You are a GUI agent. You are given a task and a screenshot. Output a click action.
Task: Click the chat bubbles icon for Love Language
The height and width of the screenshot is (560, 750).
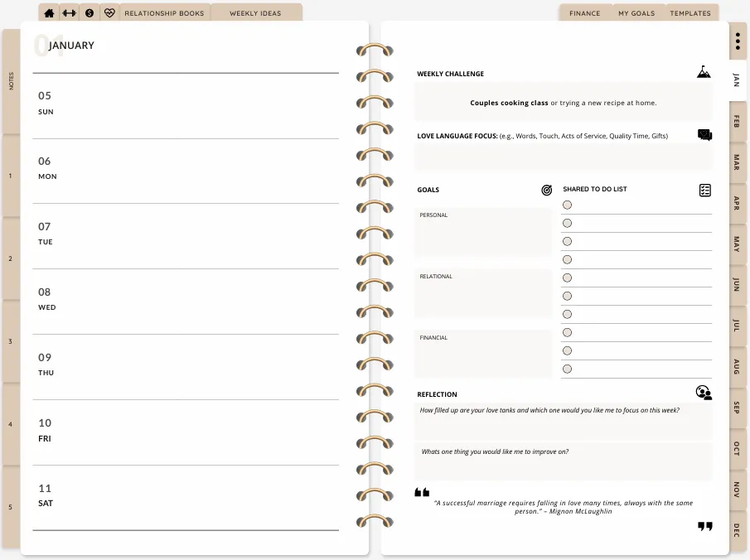pyautogui.click(x=704, y=135)
